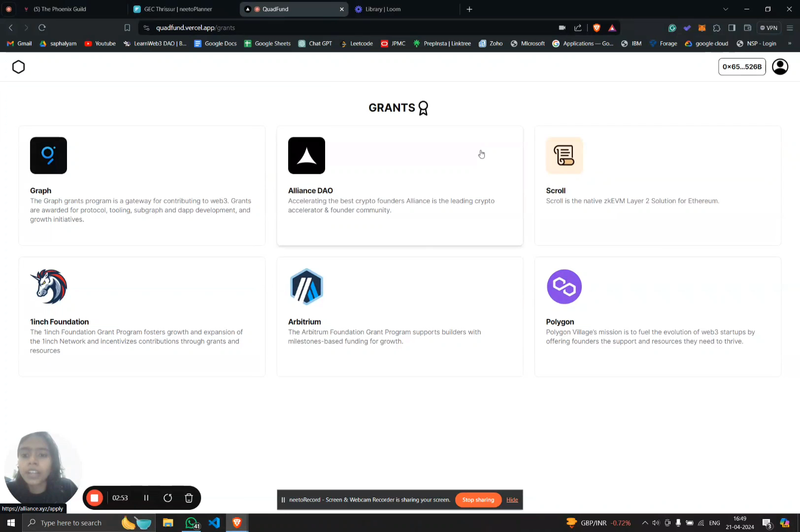Open WhatsApp from the taskbar
800x532 pixels.
tap(191, 523)
